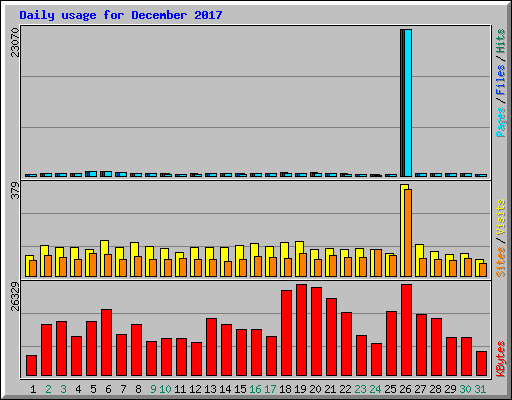Click the red KBytes bar for day 18

286,333
